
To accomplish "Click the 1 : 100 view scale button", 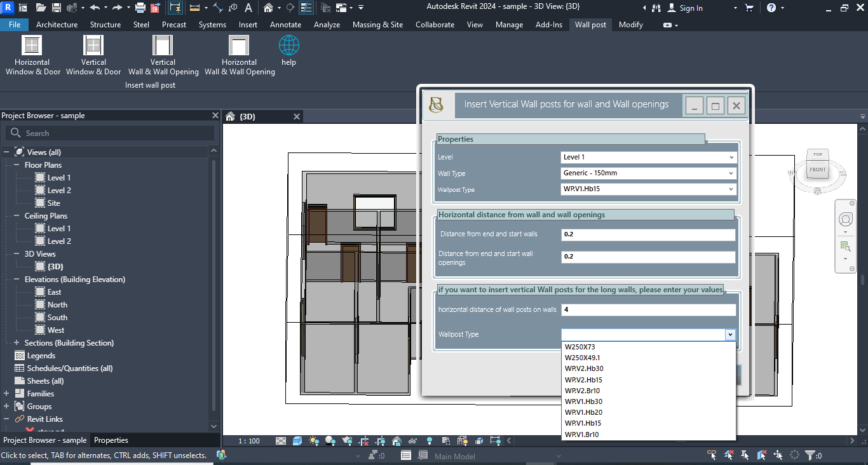I will click(249, 441).
